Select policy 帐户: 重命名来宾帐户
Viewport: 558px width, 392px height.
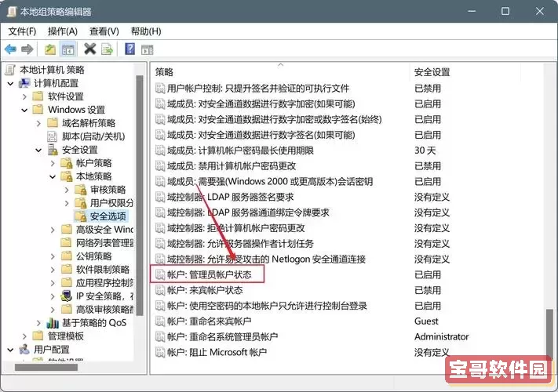[210, 321]
